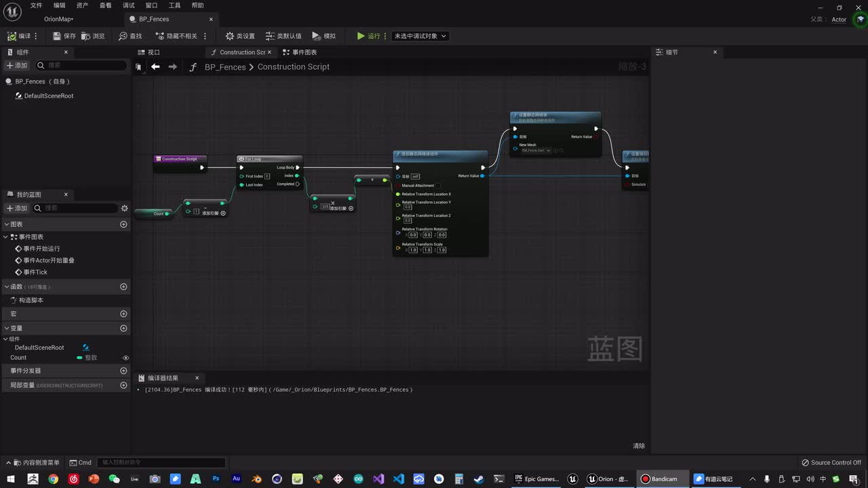The height and width of the screenshot is (488, 868).
Task: Add event dispatcher with plus icon
Action: point(123,371)
